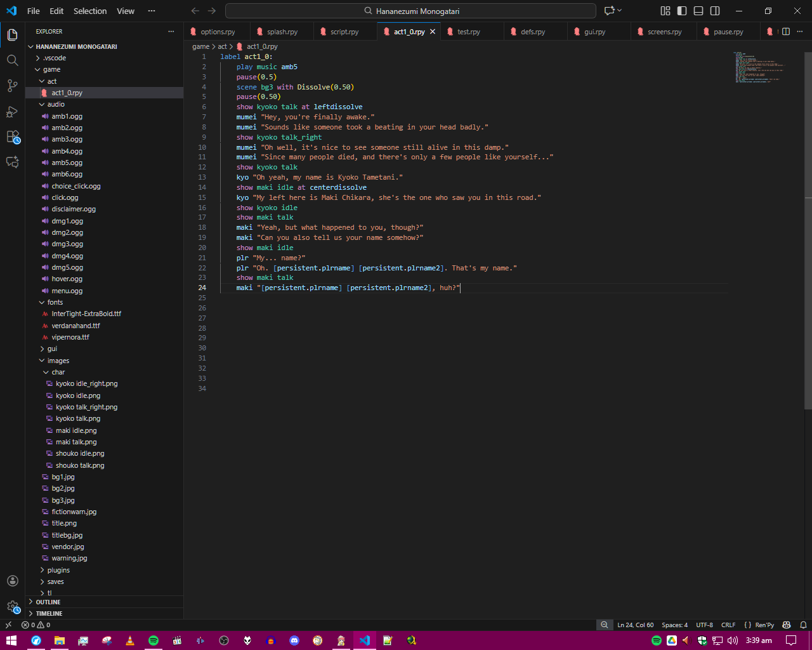Expand the plugins folder
Image resolution: width=812 pixels, height=650 pixels.
tap(58, 570)
